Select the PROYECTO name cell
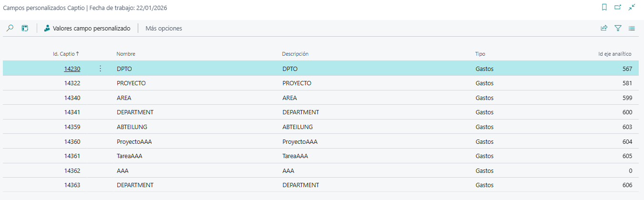Screen dimensions: 644x200 point(131,83)
